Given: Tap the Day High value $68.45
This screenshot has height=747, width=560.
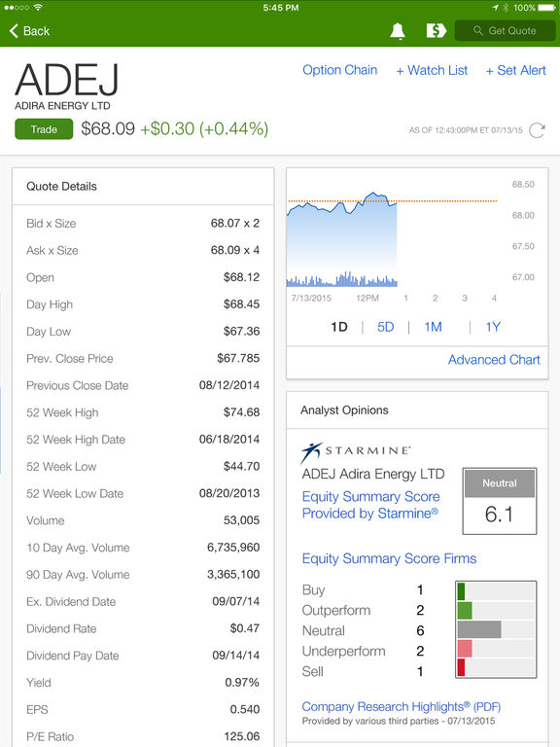Looking at the screenshot, I should tap(241, 304).
